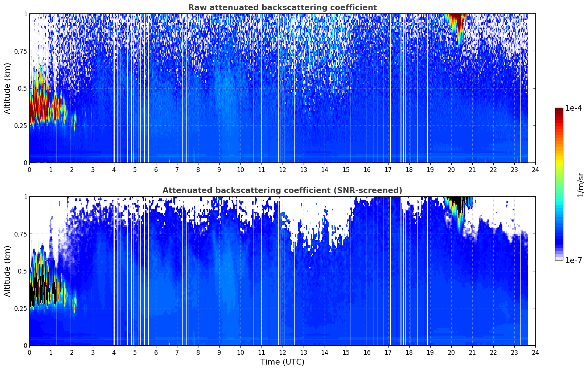Click the red cloud near 20 UTC in raw plot
This screenshot has height=370, width=588.
459,25
